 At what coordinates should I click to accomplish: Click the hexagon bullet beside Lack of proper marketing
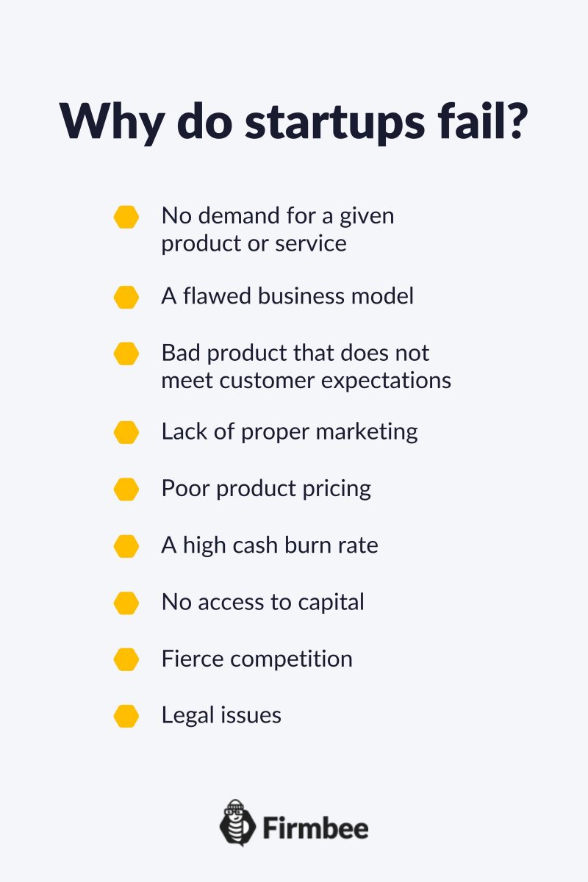[126, 432]
